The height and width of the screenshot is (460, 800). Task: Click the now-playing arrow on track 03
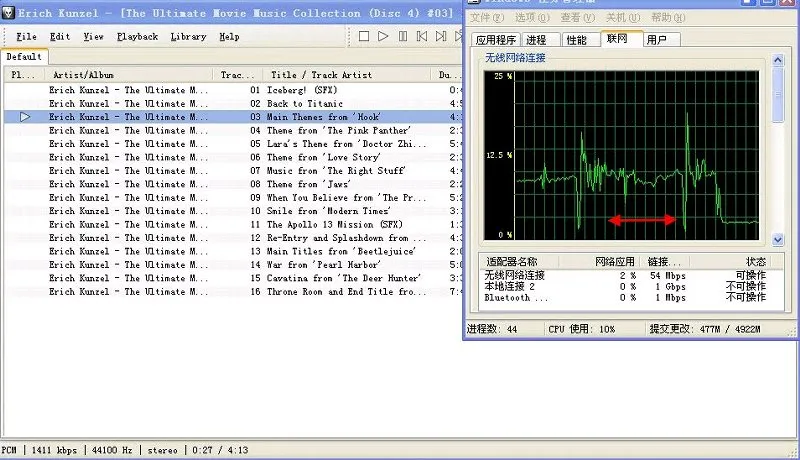point(24,117)
